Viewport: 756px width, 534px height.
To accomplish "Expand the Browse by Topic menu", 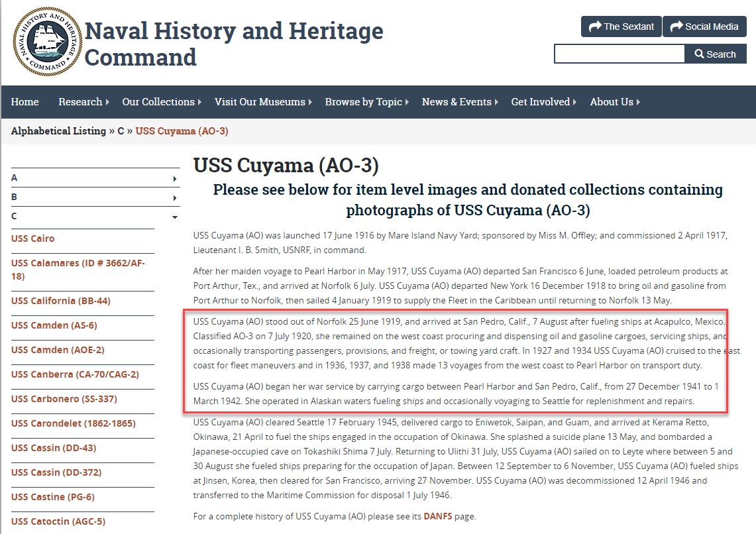I will pyautogui.click(x=366, y=102).
